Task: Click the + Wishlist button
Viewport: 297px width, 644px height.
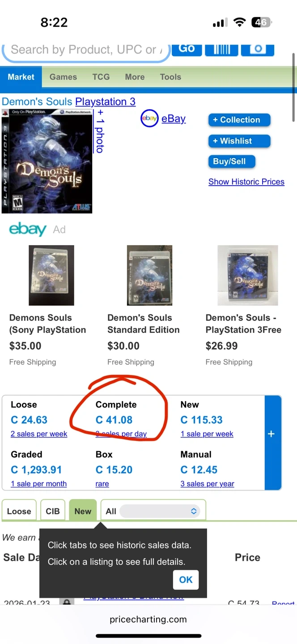Action: point(239,141)
